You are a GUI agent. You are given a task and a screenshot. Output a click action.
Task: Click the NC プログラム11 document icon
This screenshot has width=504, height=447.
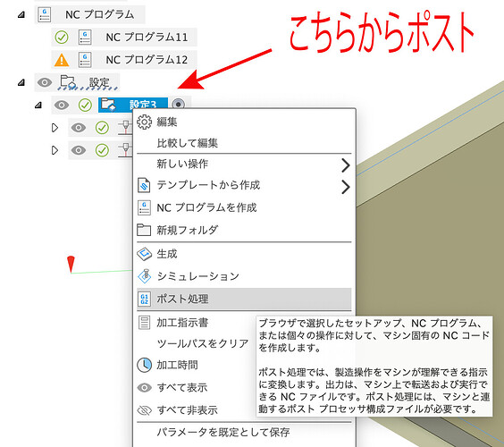tap(85, 37)
